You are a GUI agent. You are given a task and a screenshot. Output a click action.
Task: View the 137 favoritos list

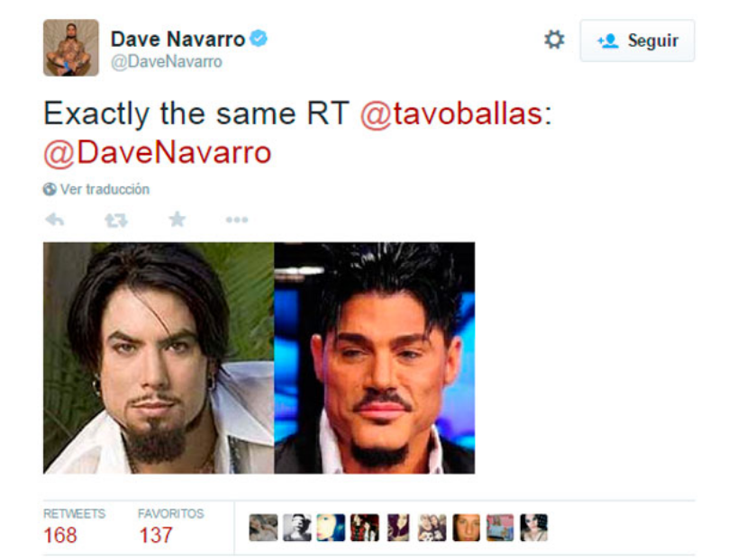pyautogui.click(x=170, y=526)
